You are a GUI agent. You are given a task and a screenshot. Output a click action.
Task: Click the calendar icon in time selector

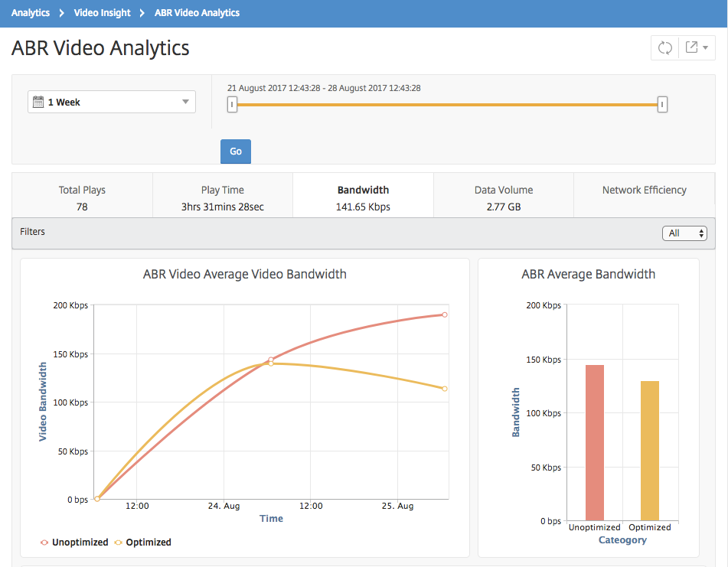tap(38, 102)
